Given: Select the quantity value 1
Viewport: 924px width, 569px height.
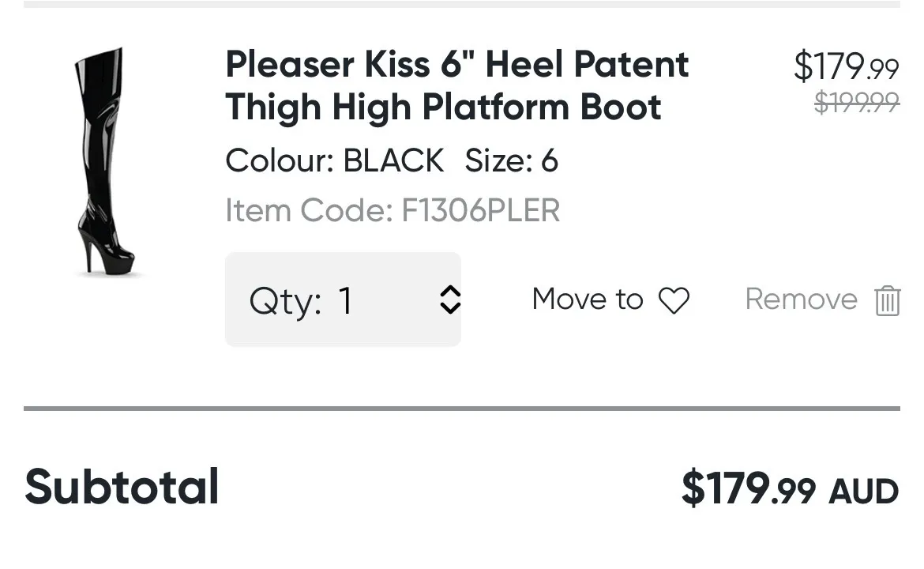Looking at the screenshot, I should tap(345, 300).
